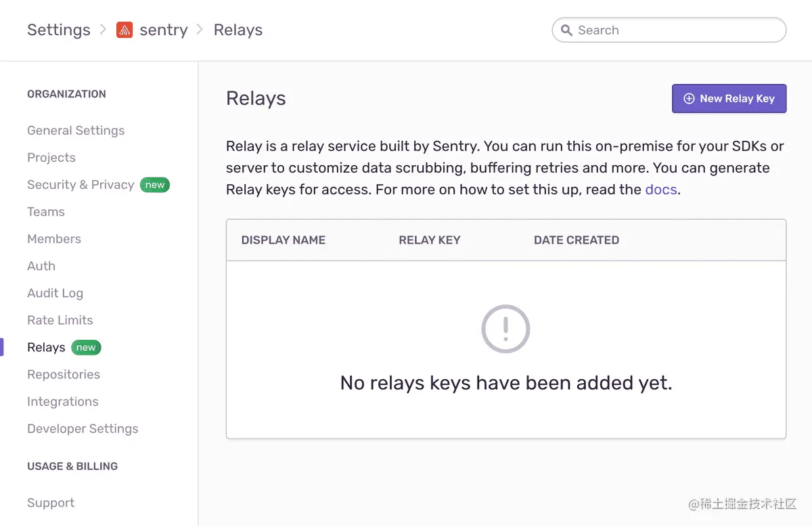Image resolution: width=812 pixels, height=526 pixels.
Task: Click the plus icon on New Relay Key
Action: [688, 98]
